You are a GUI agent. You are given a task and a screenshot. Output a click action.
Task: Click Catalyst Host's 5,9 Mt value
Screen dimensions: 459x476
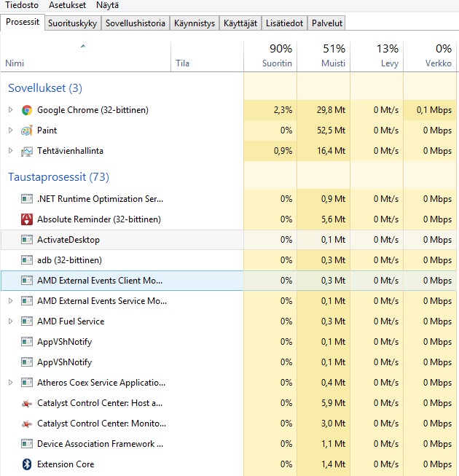[333, 403]
